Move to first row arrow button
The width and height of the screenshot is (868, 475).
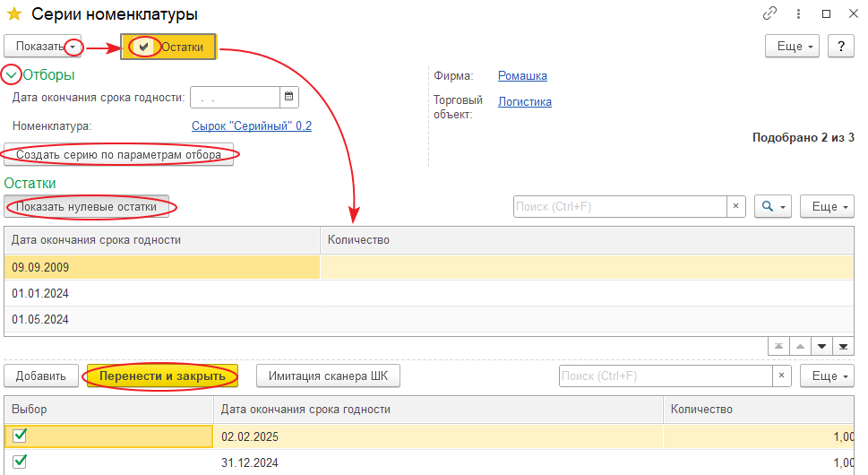(x=778, y=347)
